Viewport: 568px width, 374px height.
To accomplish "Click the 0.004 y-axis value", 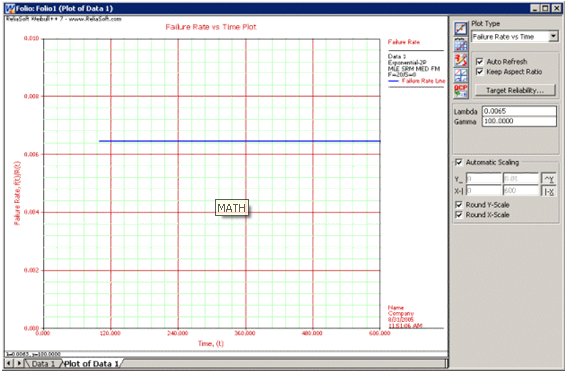I will (x=32, y=212).
